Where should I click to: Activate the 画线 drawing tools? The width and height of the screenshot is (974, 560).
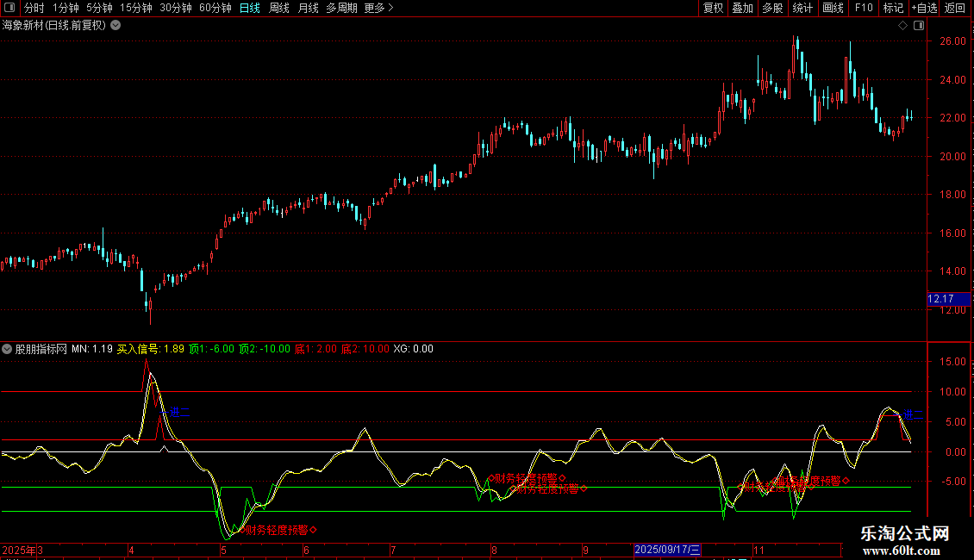[833, 8]
